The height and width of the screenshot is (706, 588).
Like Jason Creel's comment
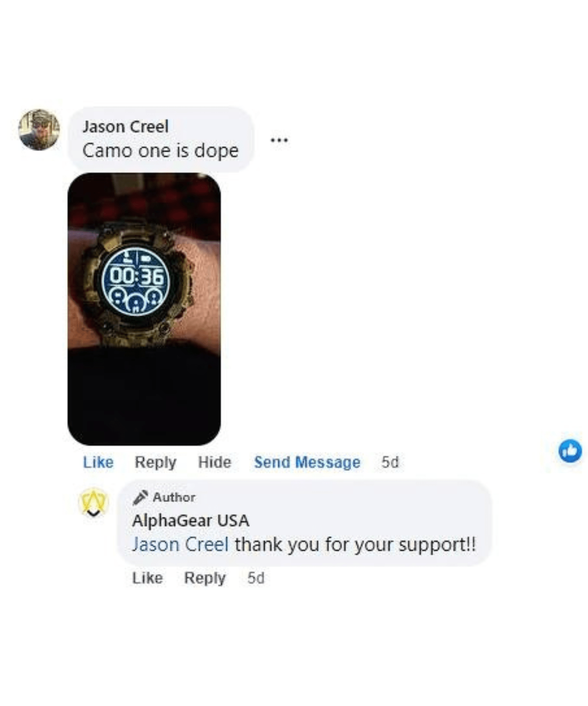[98, 462]
